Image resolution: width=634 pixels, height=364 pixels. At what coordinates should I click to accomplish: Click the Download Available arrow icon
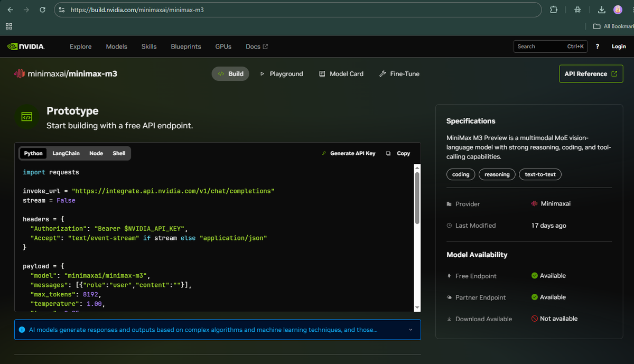[x=449, y=319]
